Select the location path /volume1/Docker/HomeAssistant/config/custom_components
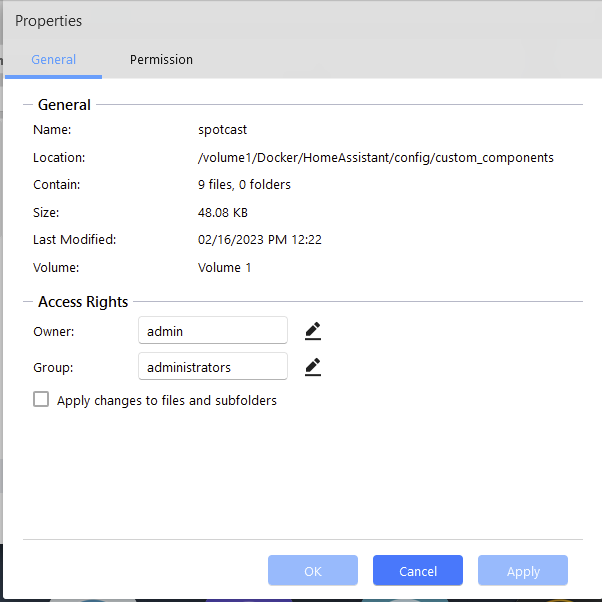Viewport: 602px width, 602px height. click(375, 158)
